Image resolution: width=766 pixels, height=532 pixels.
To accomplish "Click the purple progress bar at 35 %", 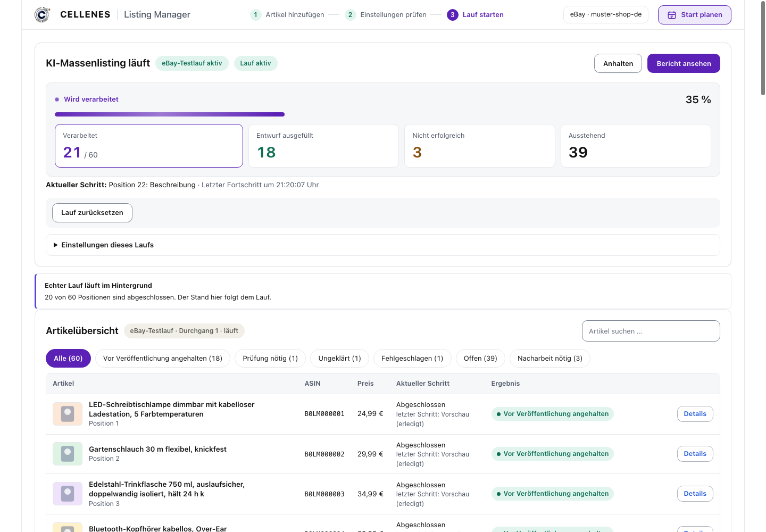I will pos(170,114).
